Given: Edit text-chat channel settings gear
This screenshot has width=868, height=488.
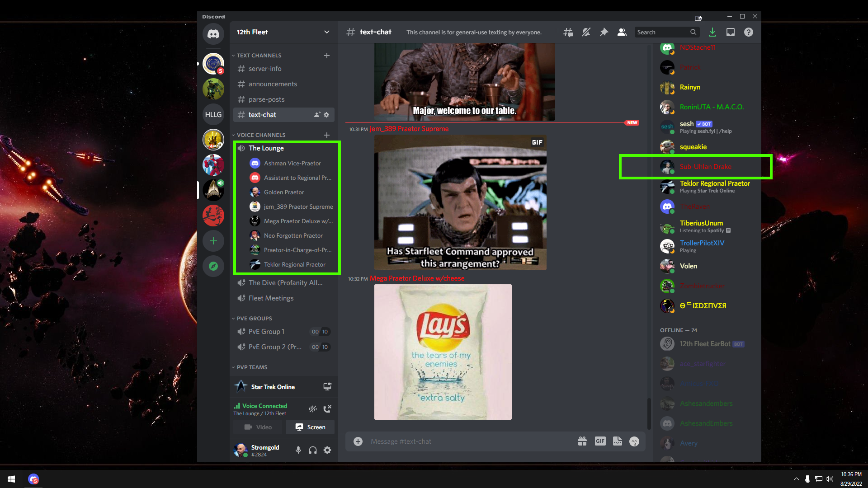Looking at the screenshot, I should coord(326,115).
